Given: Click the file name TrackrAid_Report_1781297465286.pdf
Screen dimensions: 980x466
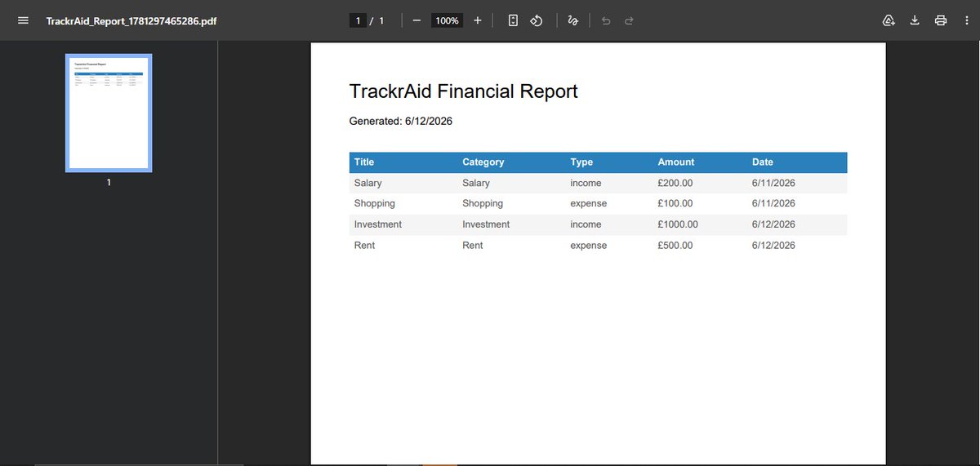Looking at the screenshot, I should point(131,20).
